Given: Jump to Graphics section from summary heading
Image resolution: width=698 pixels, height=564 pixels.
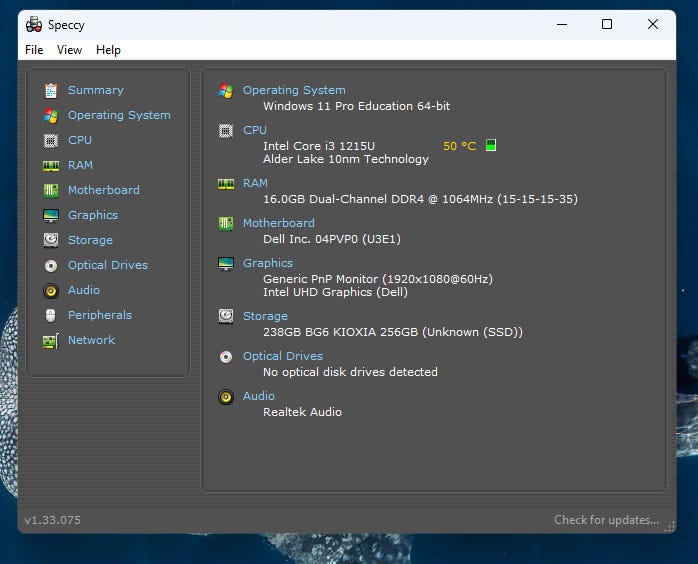Looking at the screenshot, I should click(x=268, y=263).
